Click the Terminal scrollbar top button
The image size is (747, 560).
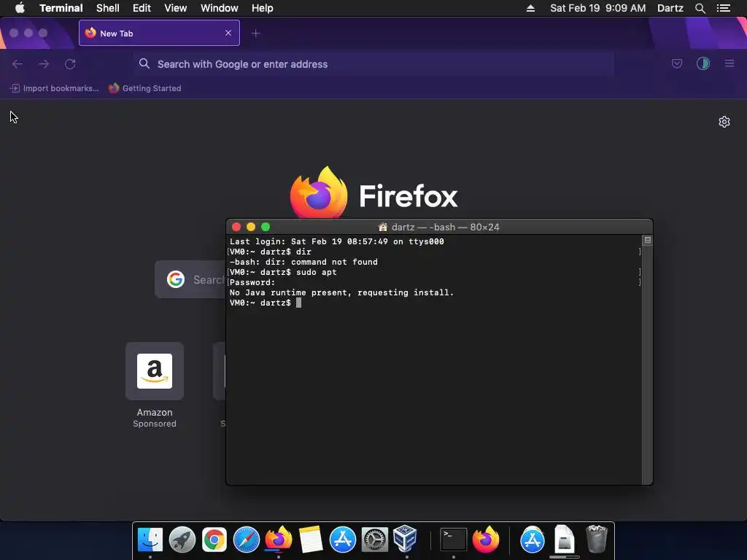647,240
